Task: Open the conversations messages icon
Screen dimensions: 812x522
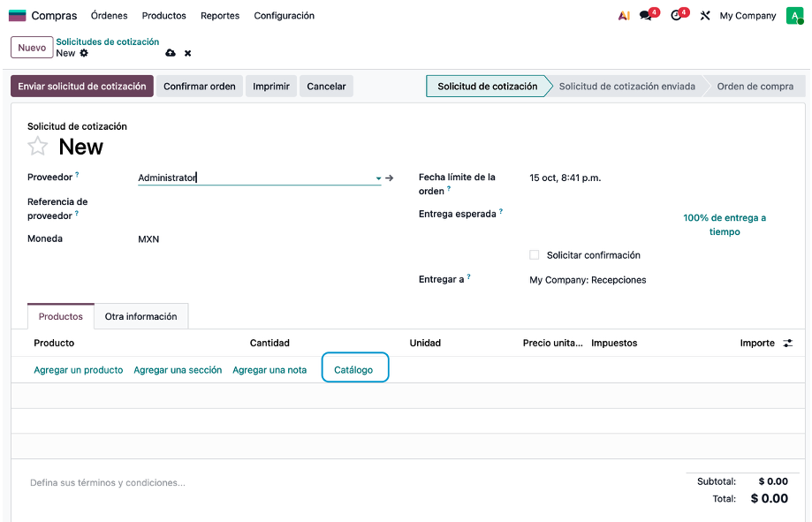Action: click(x=647, y=16)
